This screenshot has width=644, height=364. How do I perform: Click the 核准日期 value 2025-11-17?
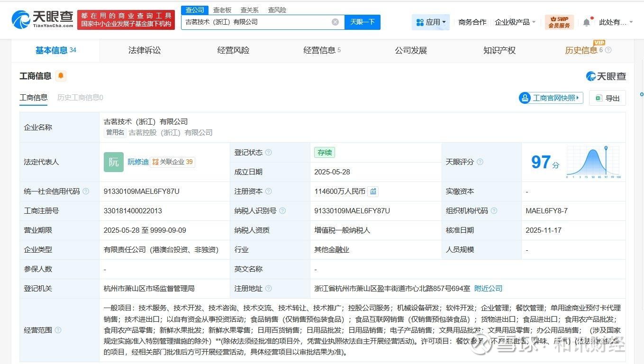[544, 230]
